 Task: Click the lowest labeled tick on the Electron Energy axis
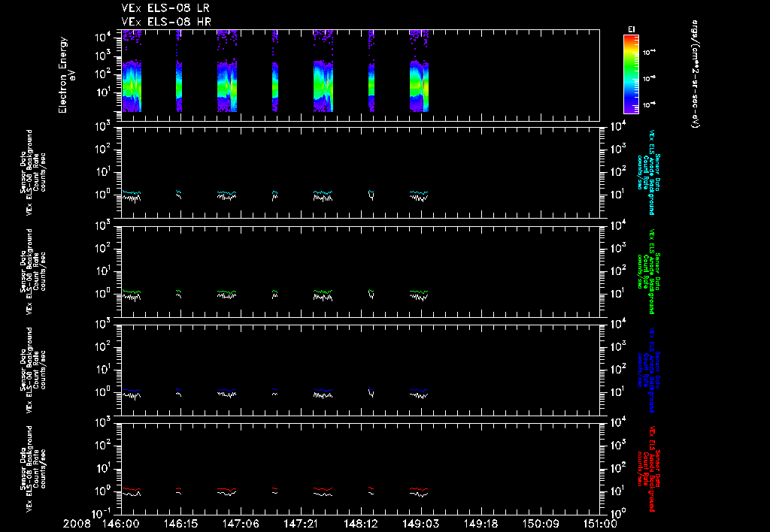[105, 92]
